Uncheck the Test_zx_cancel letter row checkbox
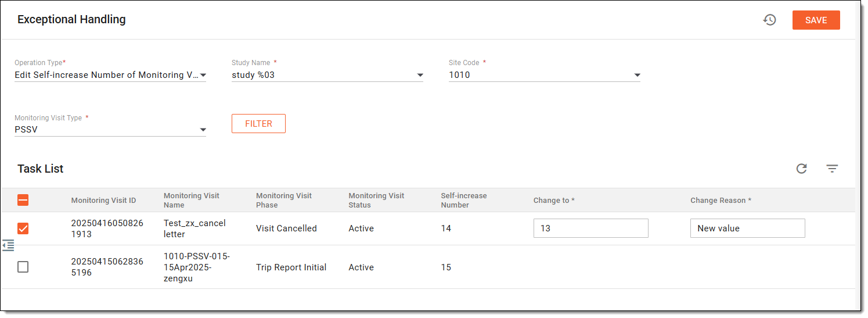The height and width of the screenshot is (318, 868). point(23,228)
